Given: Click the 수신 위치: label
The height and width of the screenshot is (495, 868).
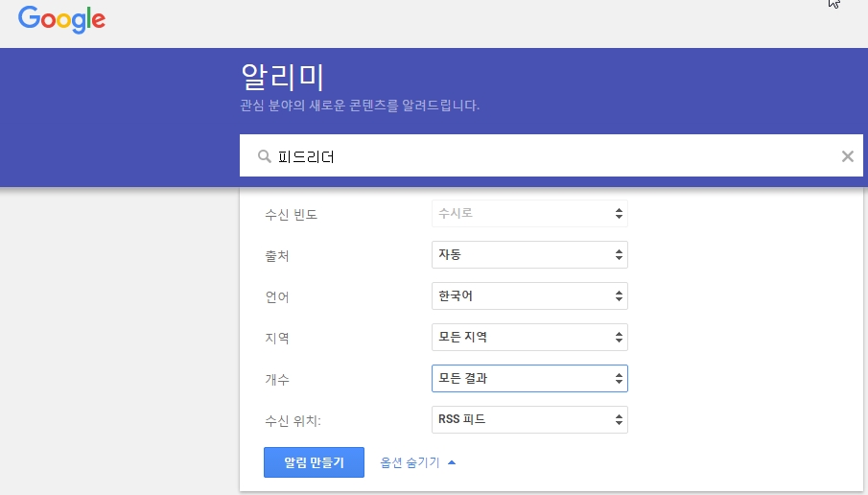Looking at the screenshot, I should [293, 421].
